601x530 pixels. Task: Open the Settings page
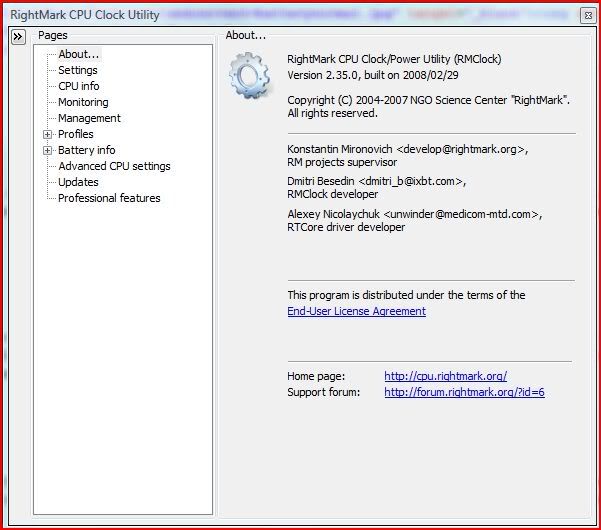tap(78, 71)
